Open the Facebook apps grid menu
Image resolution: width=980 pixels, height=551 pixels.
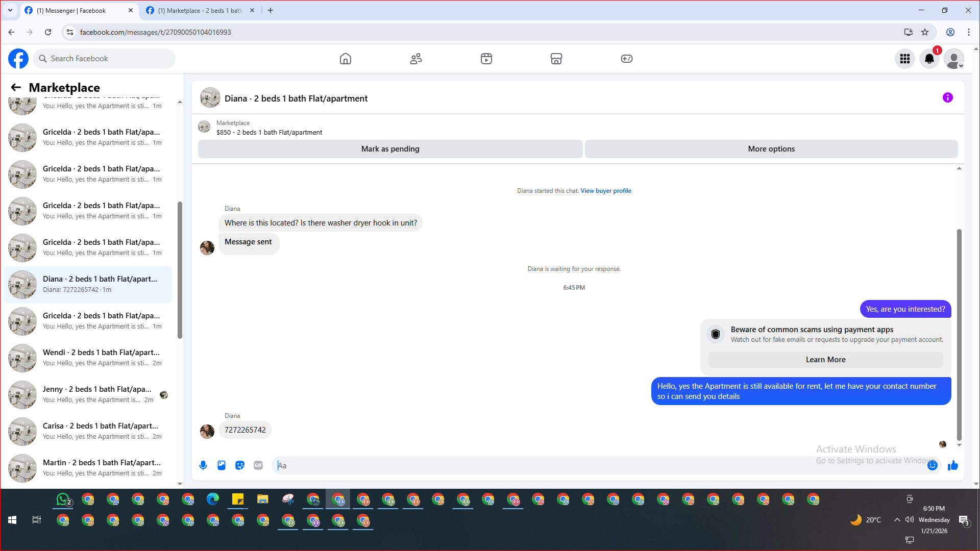click(905, 59)
